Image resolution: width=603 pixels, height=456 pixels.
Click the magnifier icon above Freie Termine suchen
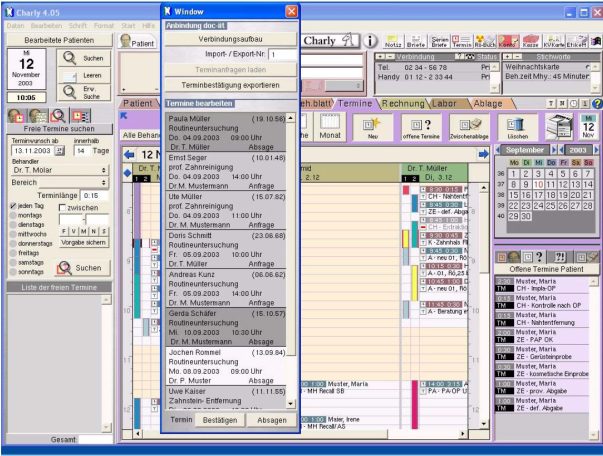pos(58,116)
